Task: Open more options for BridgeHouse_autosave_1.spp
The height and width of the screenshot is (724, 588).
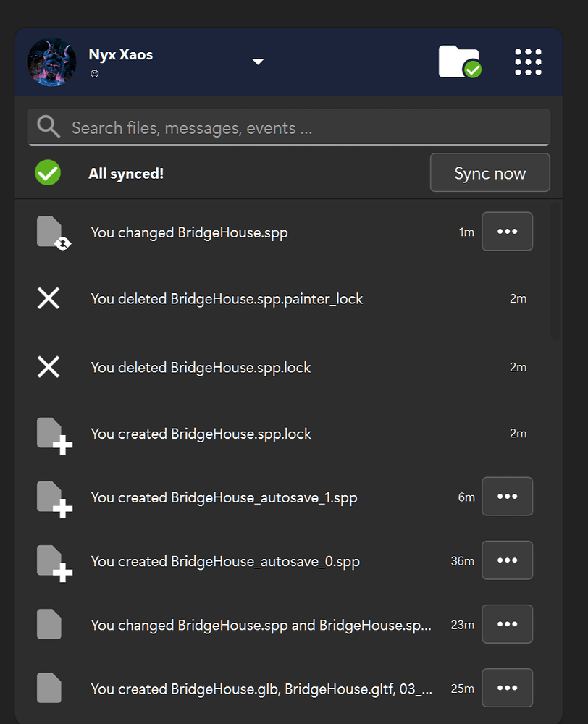Action: pyautogui.click(x=507, y=497)
